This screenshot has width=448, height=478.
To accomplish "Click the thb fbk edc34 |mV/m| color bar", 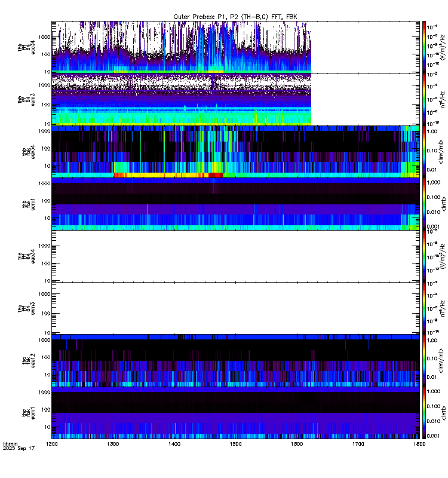I will tap(424, 152).
